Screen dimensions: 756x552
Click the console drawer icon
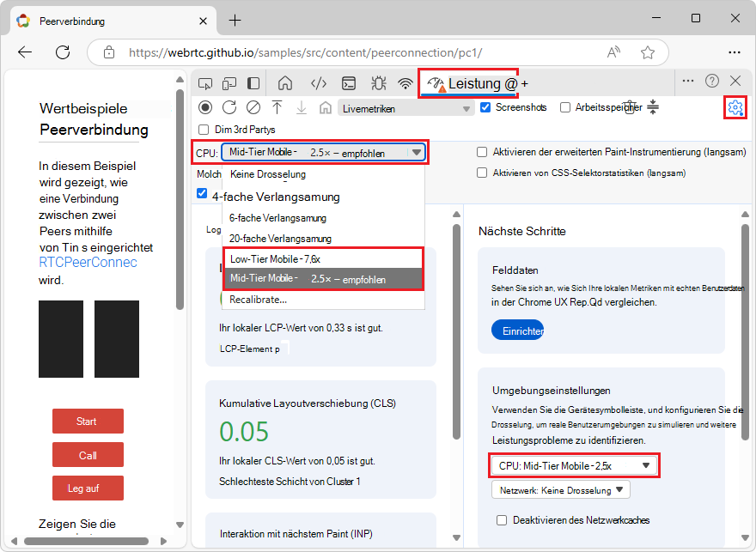point(348,82)
